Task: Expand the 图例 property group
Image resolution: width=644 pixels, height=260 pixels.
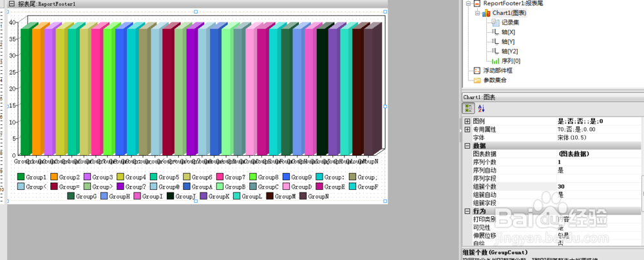Action: coord(468,121)
